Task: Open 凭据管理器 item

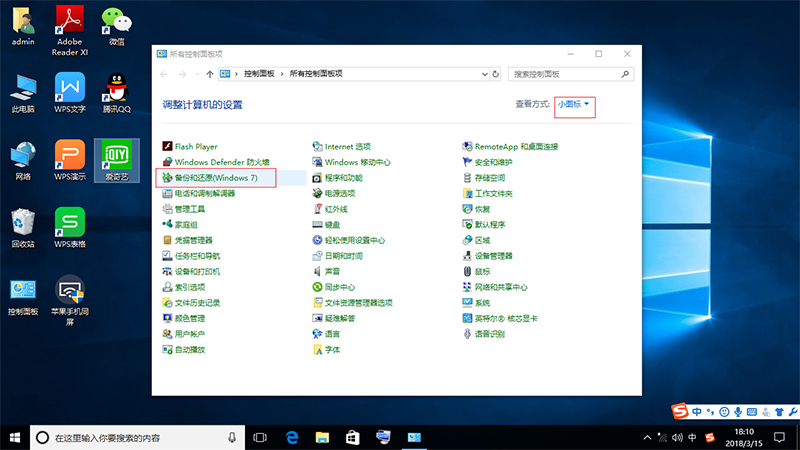Action: [x=187, y=240]
